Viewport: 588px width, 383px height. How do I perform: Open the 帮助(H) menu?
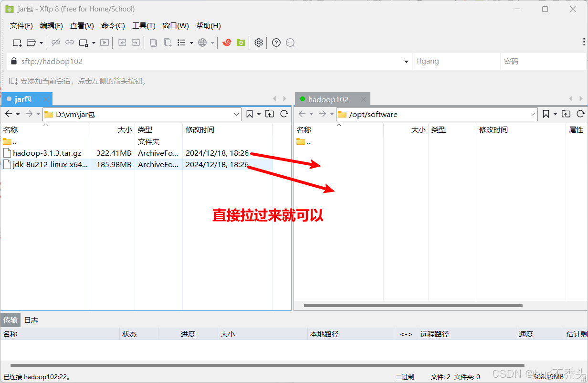[209, 26]
